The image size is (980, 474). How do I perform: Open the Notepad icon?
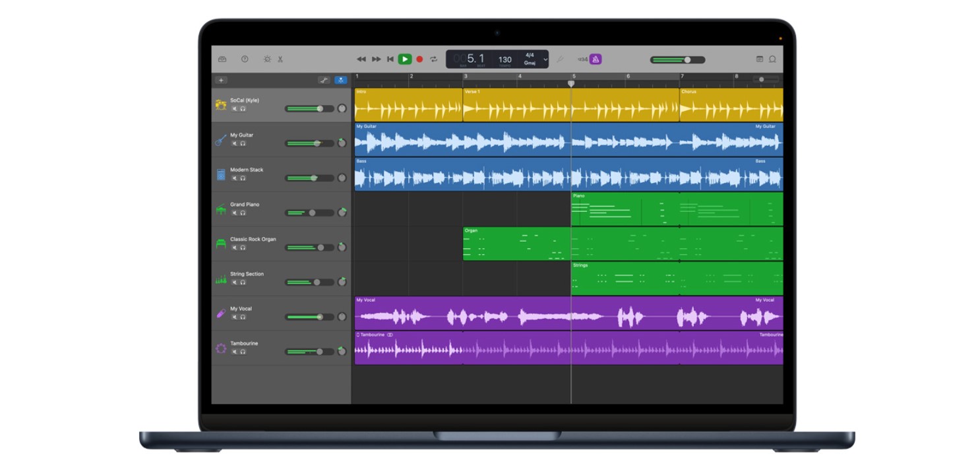(x=759, y=59)
